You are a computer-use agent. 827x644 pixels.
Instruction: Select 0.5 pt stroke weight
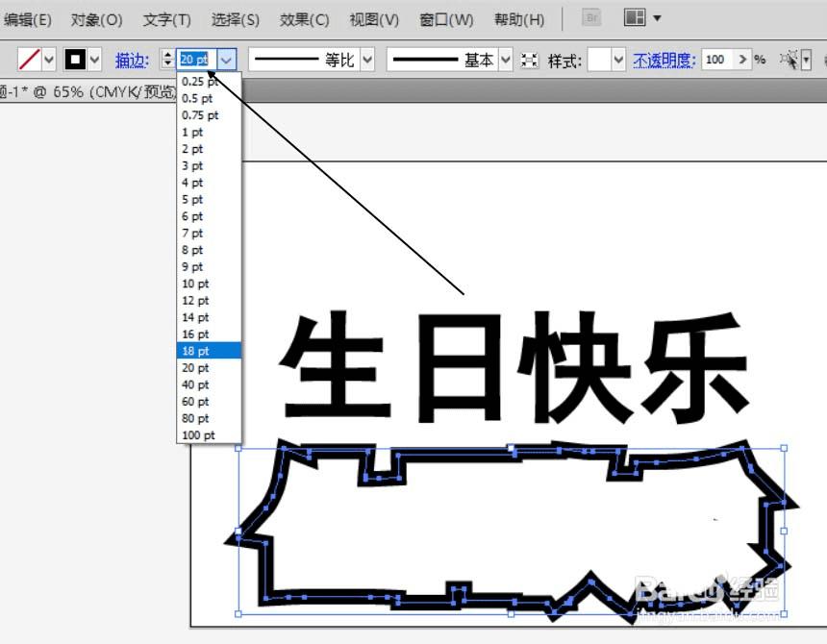209,99
